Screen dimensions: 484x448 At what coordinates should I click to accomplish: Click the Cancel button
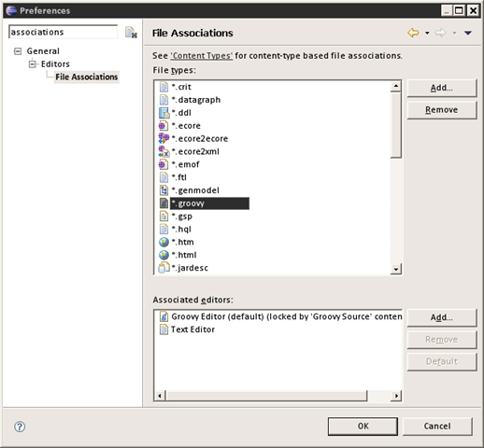[x=437, y=427]
